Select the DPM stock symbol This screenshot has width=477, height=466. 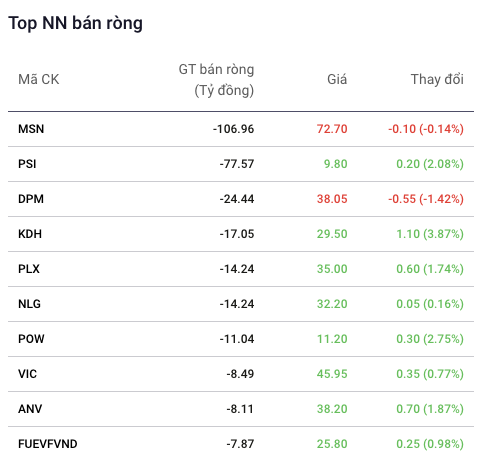tap(31, 199)
